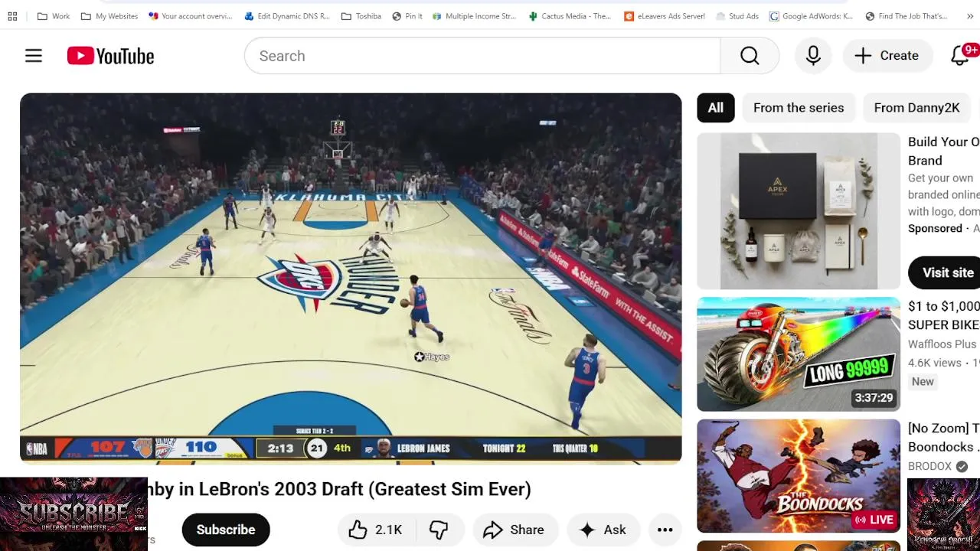Click the Ask button

[603, 530]
